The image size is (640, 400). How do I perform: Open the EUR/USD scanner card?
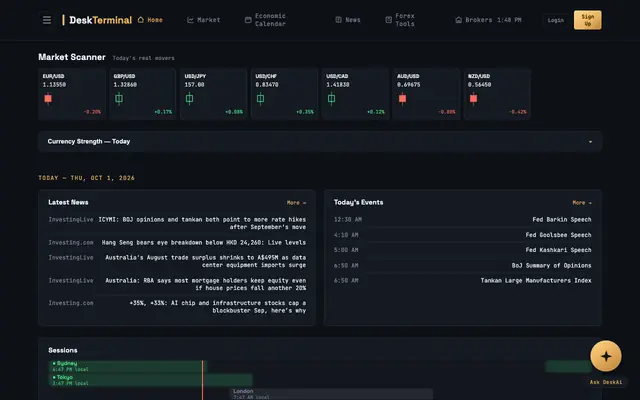pyautogui.click(x=72, y=94)
